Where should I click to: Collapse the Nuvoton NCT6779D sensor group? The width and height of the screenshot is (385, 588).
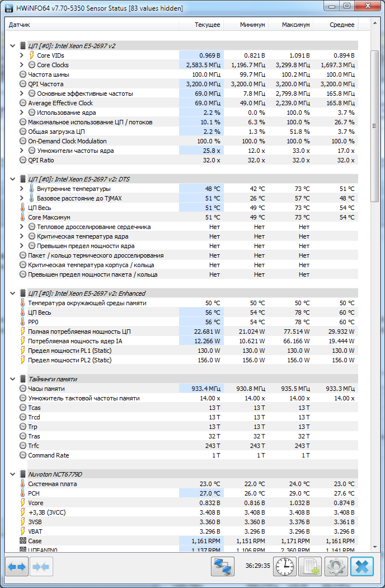(x=13, y=474)
